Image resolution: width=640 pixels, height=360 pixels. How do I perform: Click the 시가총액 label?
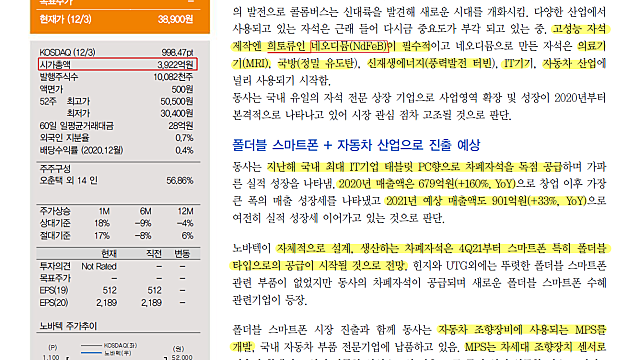tap(55, 64)
